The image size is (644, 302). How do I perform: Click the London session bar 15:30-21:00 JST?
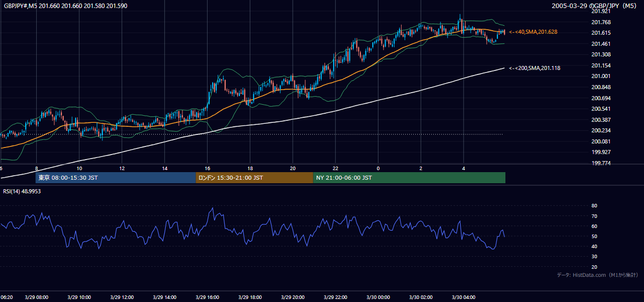pyautogui.click(x=254, y=178)
